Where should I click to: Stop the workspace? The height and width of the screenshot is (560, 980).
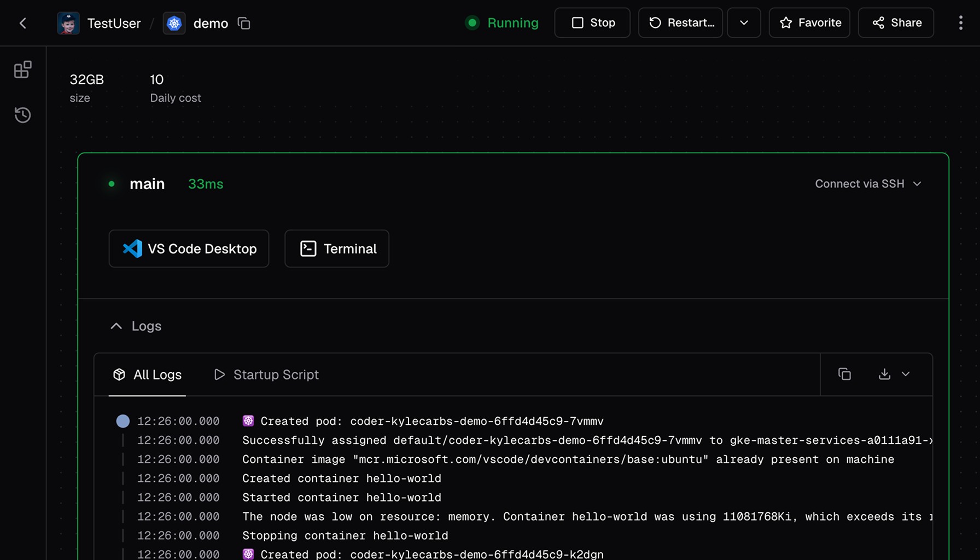pos(592,22)
